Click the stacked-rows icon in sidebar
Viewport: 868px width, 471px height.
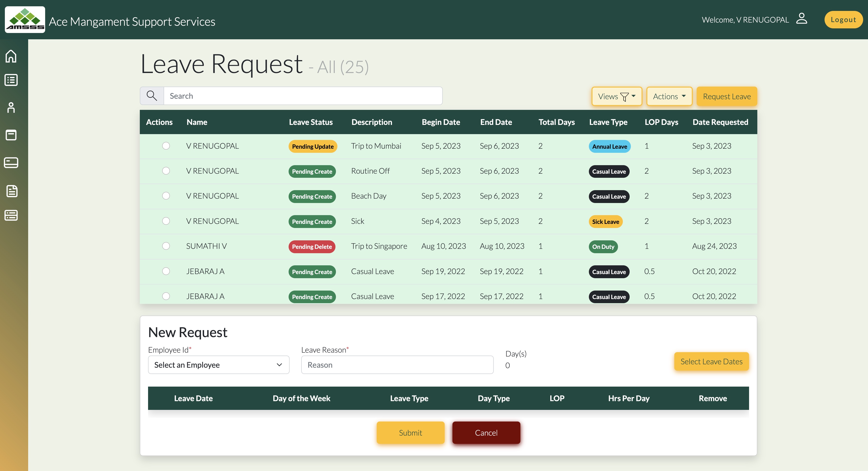click(x=11, y=215)
